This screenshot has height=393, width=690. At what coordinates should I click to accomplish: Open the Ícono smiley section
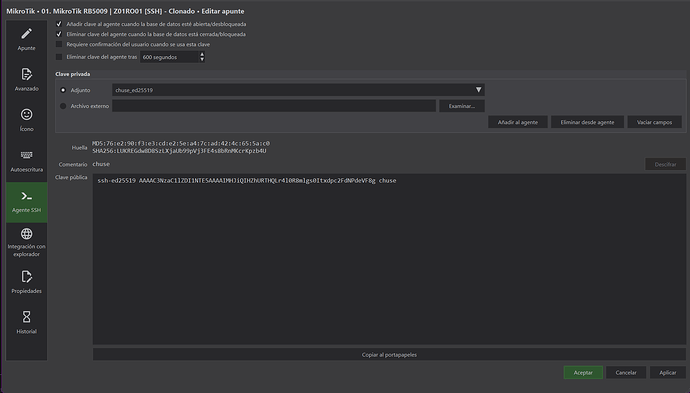26,114
